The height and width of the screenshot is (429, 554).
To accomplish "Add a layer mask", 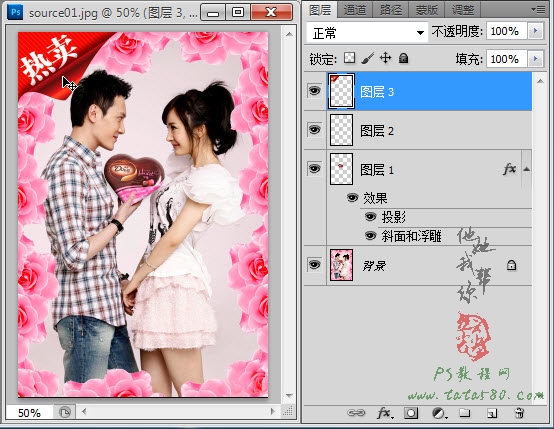I will (411, 413).
